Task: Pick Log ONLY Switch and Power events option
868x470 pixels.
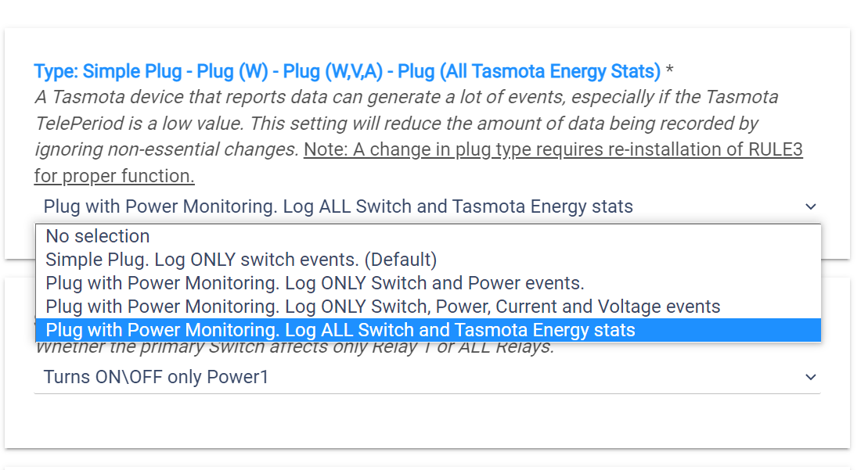Action: point(315,283)
